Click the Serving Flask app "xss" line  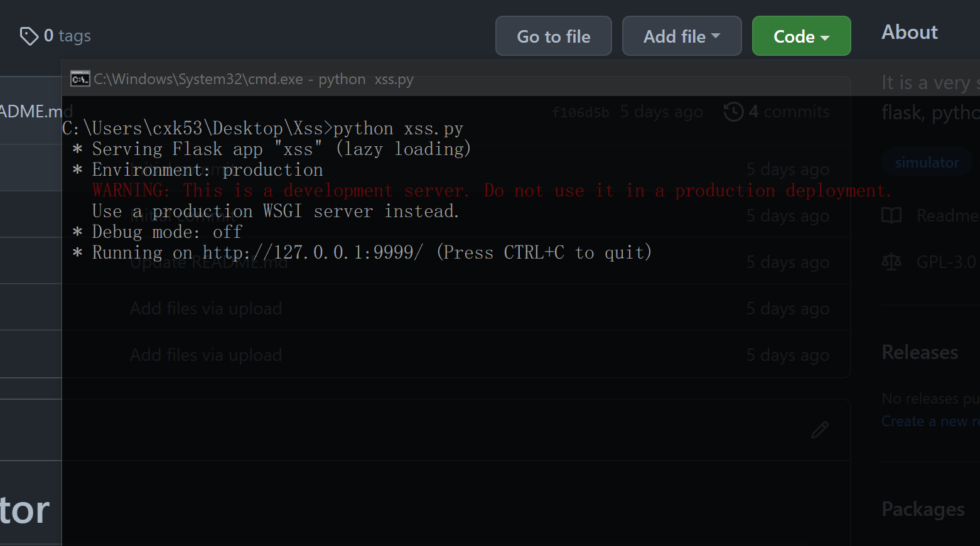click(x=271, y=149)
